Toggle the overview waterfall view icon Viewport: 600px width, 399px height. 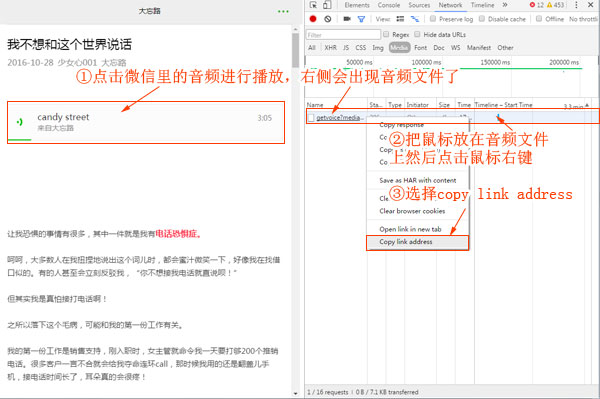414,19
